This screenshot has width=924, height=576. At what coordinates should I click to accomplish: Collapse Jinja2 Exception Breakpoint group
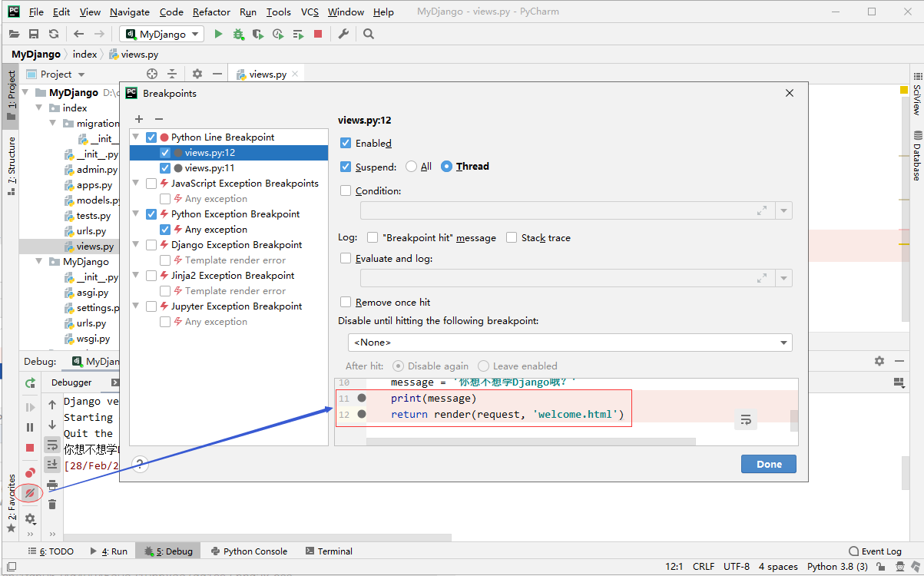coord(136,276)
